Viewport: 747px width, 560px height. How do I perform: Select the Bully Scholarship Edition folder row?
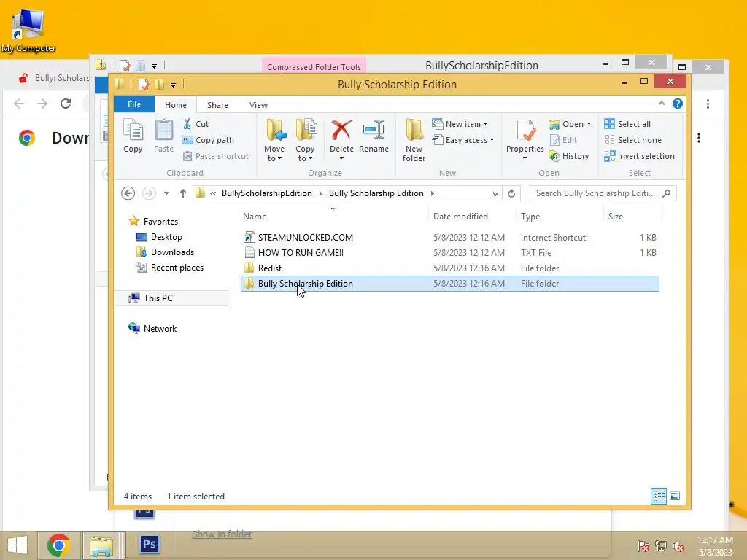[x=449, y=284]
